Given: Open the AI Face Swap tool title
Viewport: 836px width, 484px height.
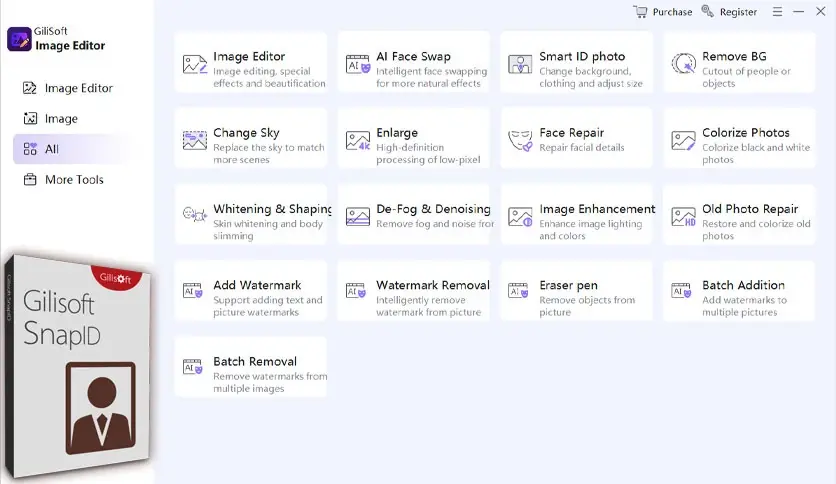Looking at the screenshot, I should pos(413,56).
